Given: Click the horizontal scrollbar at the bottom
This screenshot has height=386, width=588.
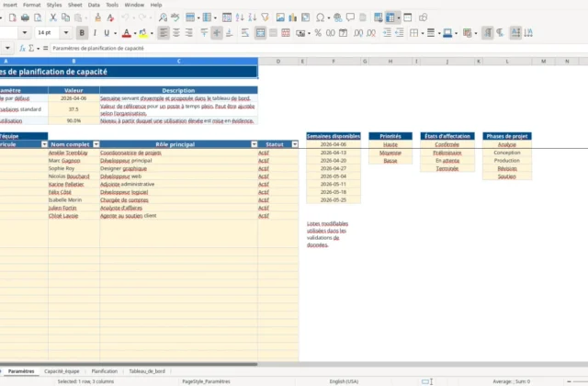Looking at the screenshot, I should click(129, 364).
